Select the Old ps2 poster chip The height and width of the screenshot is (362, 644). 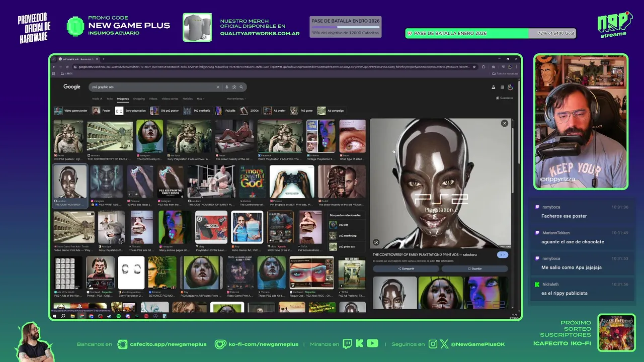pos(165,111)
